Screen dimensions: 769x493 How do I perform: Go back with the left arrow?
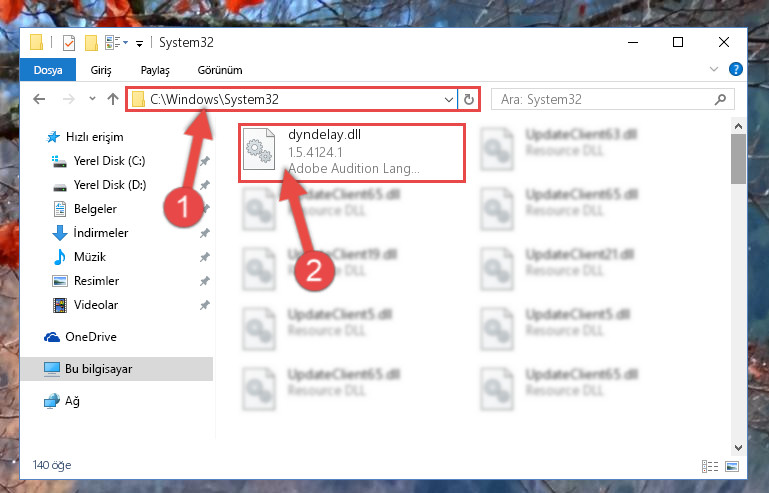tap(39, 100)
